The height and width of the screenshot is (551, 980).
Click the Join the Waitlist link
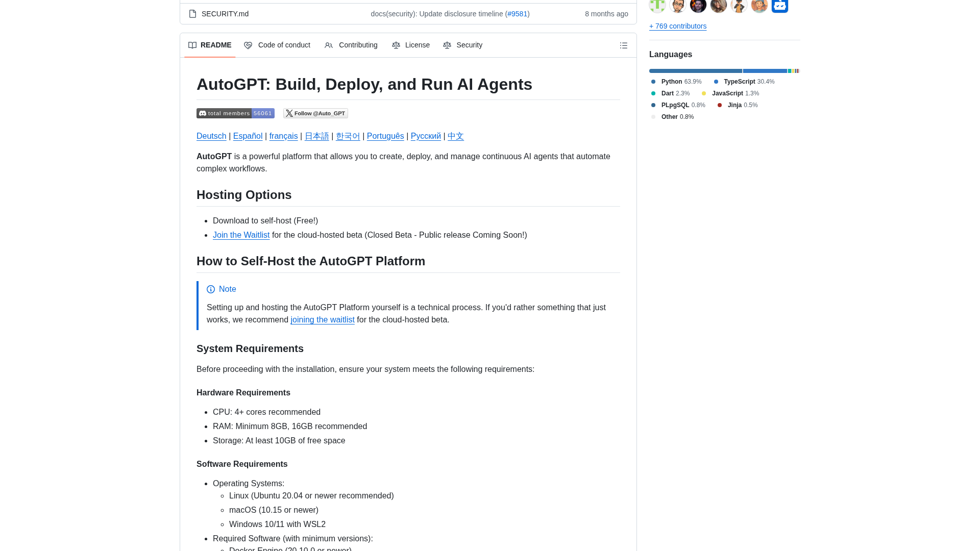(x=241, y=235)
